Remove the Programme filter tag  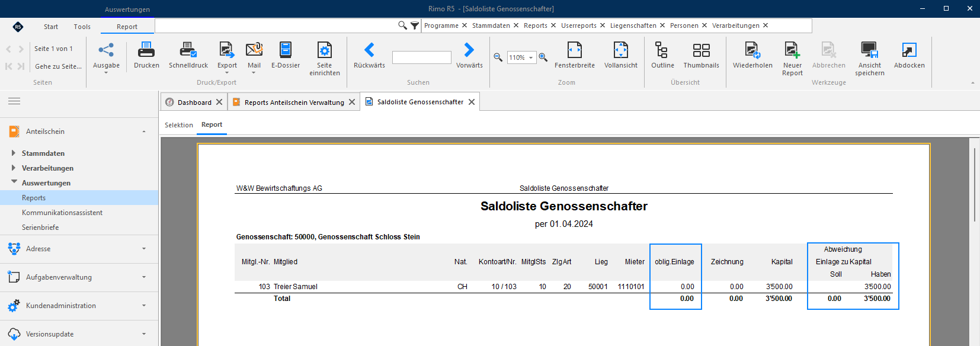point(465,25)
